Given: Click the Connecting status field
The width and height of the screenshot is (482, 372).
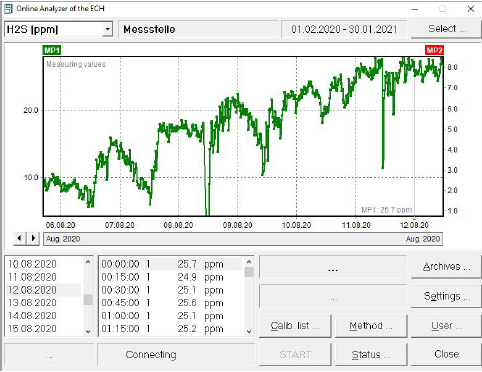Looking at the screenshot, I should 176,355.
